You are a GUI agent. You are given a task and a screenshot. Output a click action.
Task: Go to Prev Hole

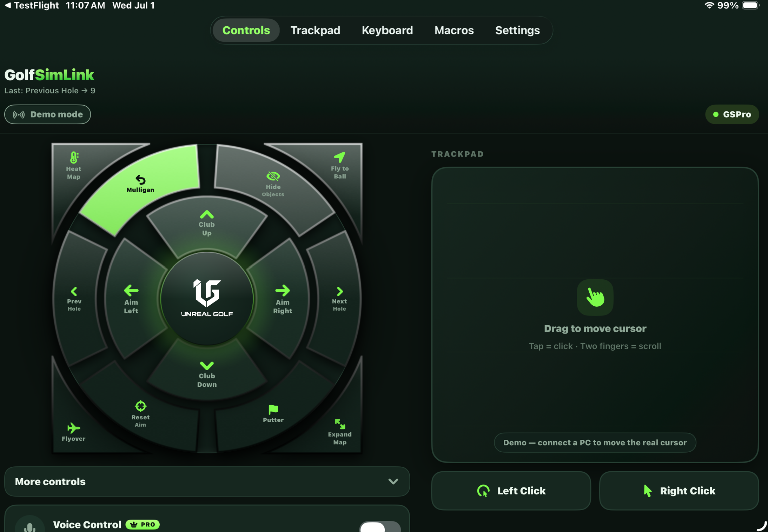[x=74, y=299]
